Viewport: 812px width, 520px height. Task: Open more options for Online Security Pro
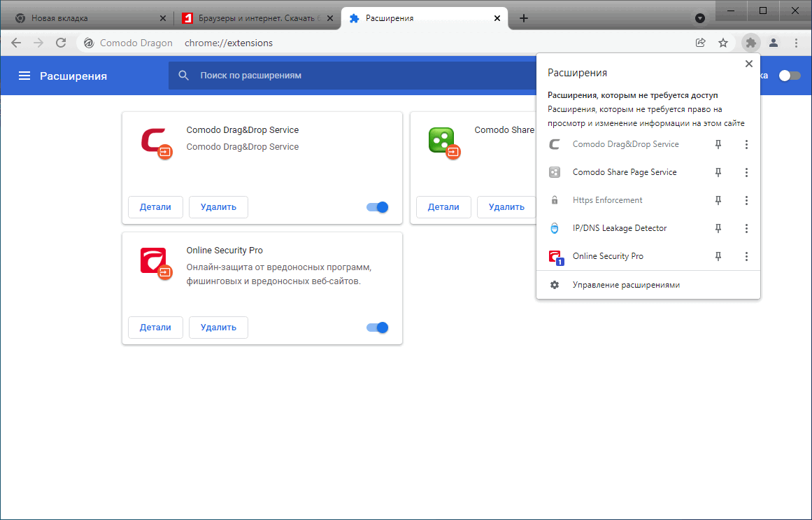746,257
